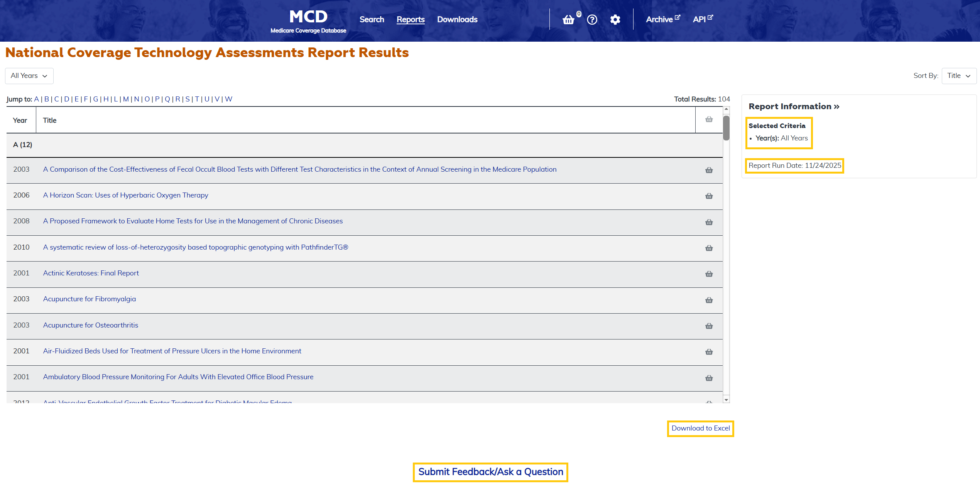Click the Download to Excel link
This screenshot has width=980, height=488.
[x=700, y=428]
